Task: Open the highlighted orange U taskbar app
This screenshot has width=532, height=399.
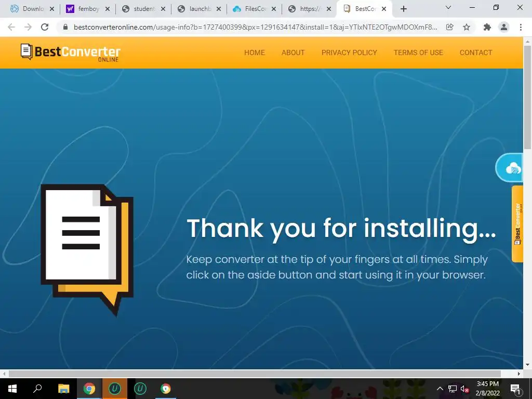Action: tap(115, 389)
